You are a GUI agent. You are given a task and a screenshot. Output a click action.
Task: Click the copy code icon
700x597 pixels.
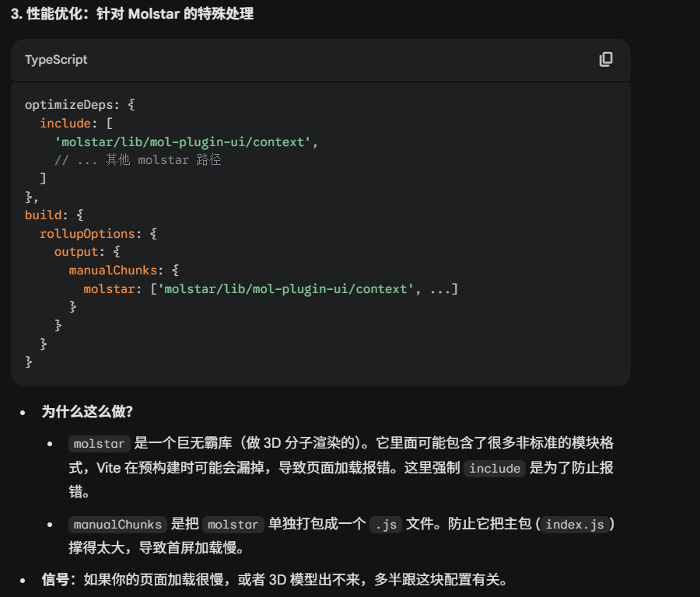[606, 60]
